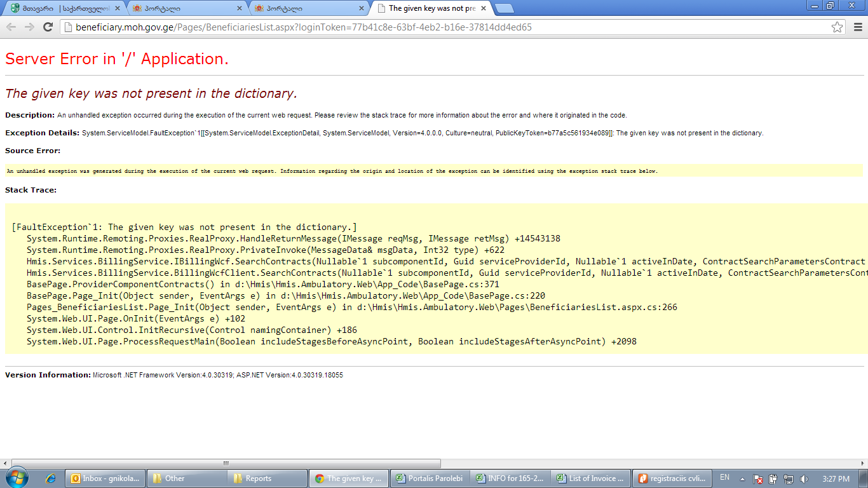Open the Chrome hamburger menu
This screenshot has width=868, height=488.
[x=857, y=27]
